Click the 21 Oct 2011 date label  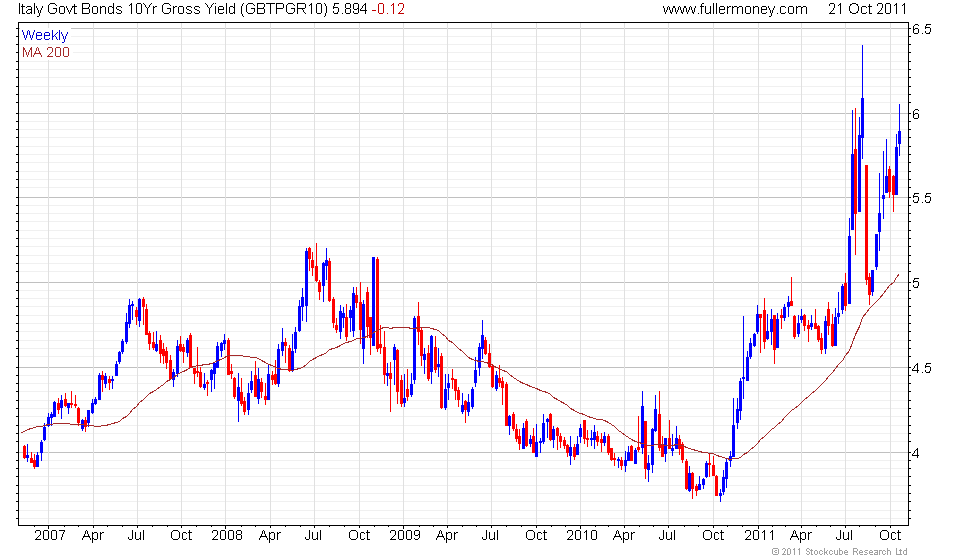pyautogui.click(x=867, y=9)
